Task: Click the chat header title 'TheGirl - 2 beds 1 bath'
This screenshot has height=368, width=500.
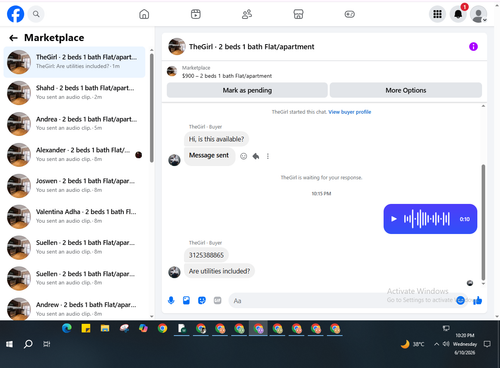Action: [251, 47]
